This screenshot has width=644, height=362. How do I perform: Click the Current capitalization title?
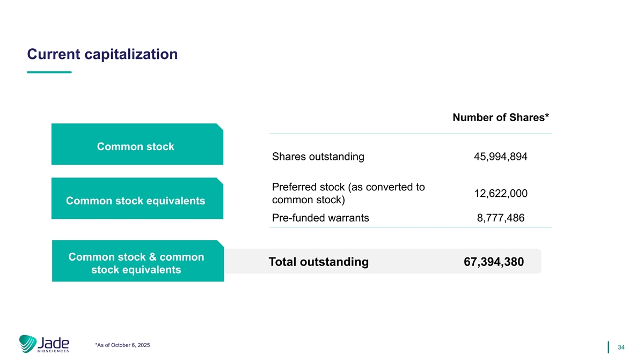point(102,54)
